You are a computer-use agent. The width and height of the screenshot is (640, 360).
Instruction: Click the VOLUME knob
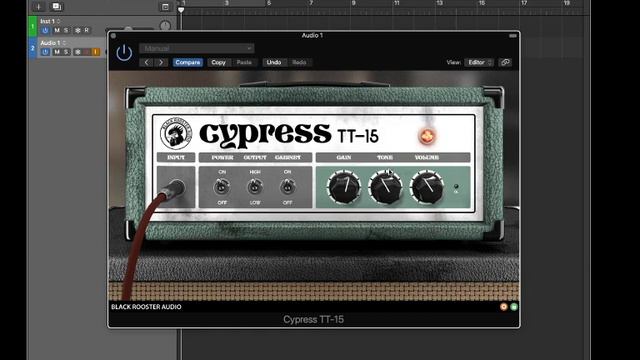[x=427, y=187]
